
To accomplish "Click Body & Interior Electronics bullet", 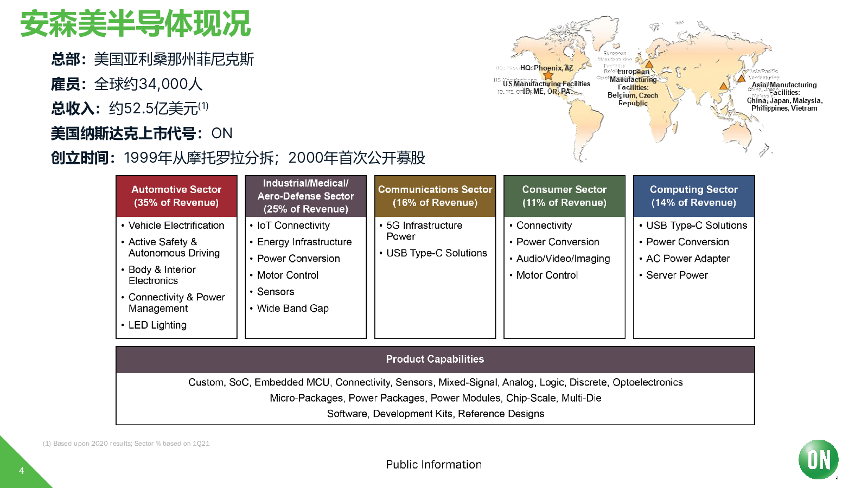I will click(162, 275).
